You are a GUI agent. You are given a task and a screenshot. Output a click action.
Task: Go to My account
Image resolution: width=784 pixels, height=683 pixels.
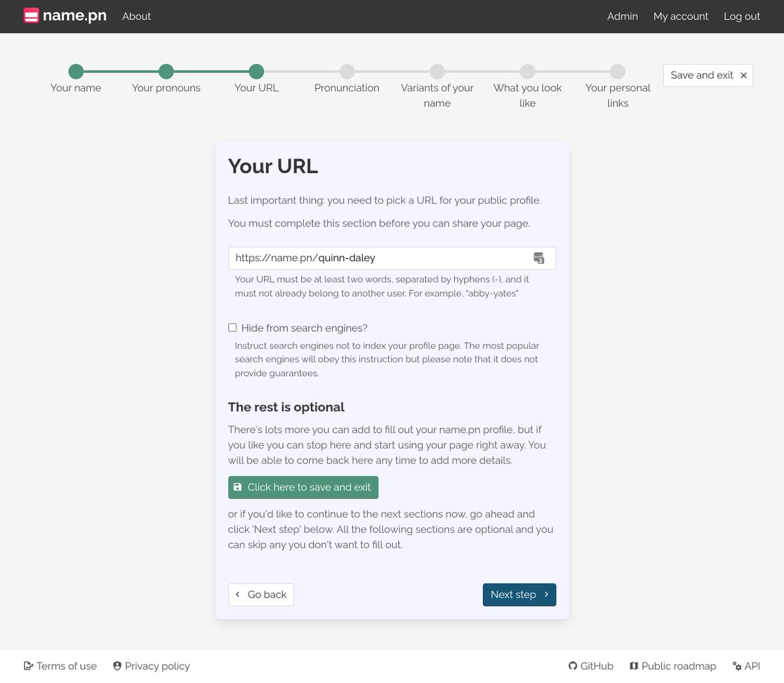(x=681, y=16)
